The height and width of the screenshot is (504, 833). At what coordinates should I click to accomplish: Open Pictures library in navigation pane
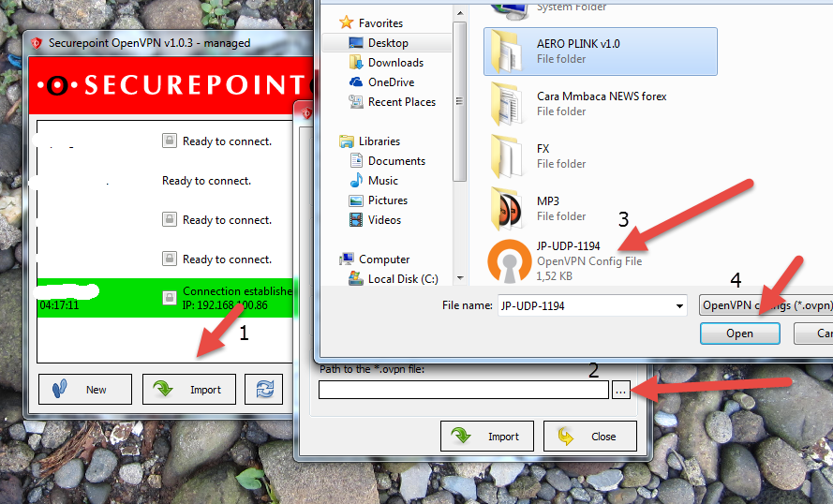[379, 200]
